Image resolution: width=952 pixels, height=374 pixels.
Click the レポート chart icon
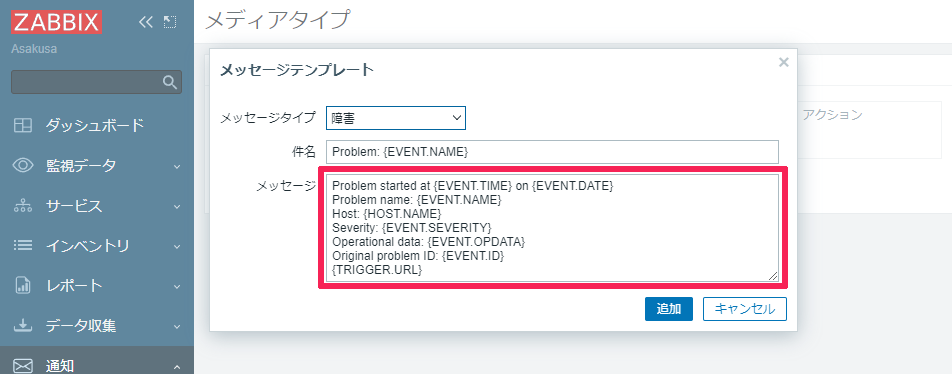(x=23, y=285)
